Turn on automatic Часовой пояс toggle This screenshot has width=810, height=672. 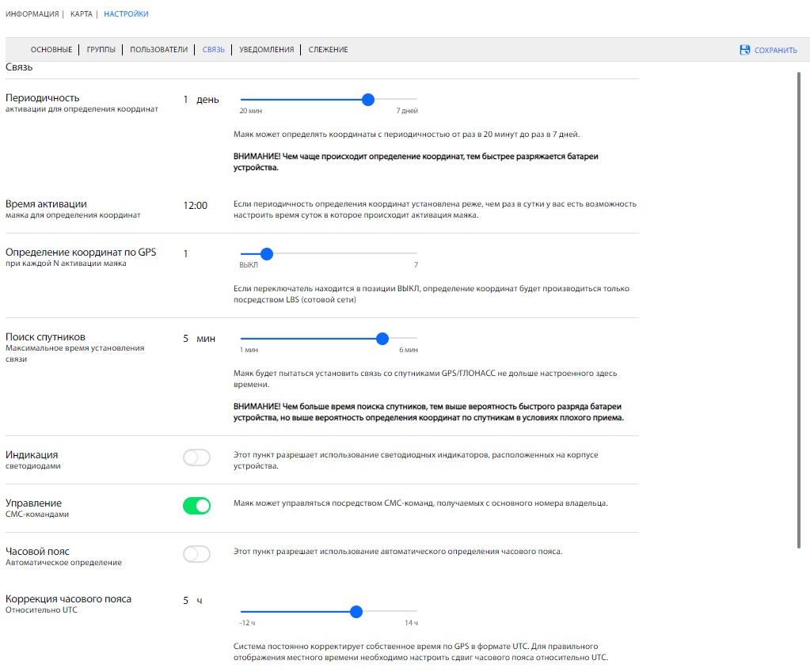[x=196, y=554]
